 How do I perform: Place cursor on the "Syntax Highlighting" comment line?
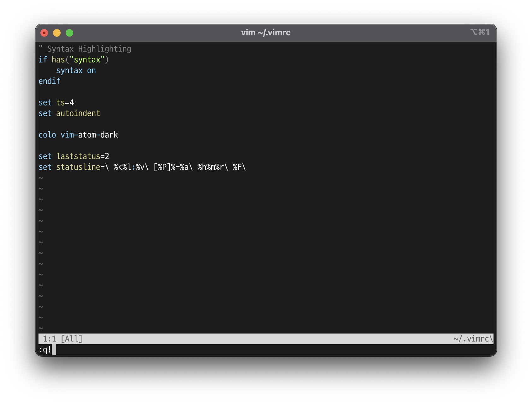[x=85, y=49]
